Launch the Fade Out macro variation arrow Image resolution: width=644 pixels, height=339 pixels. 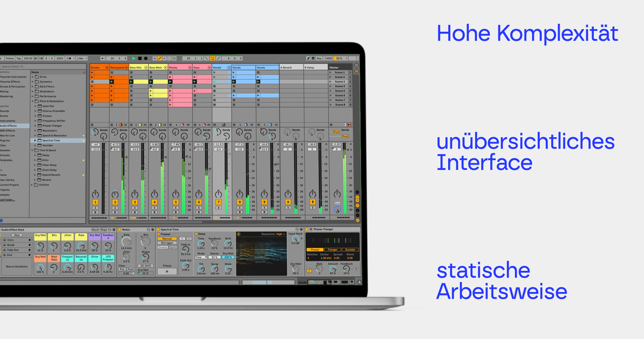tap(30, 250)
